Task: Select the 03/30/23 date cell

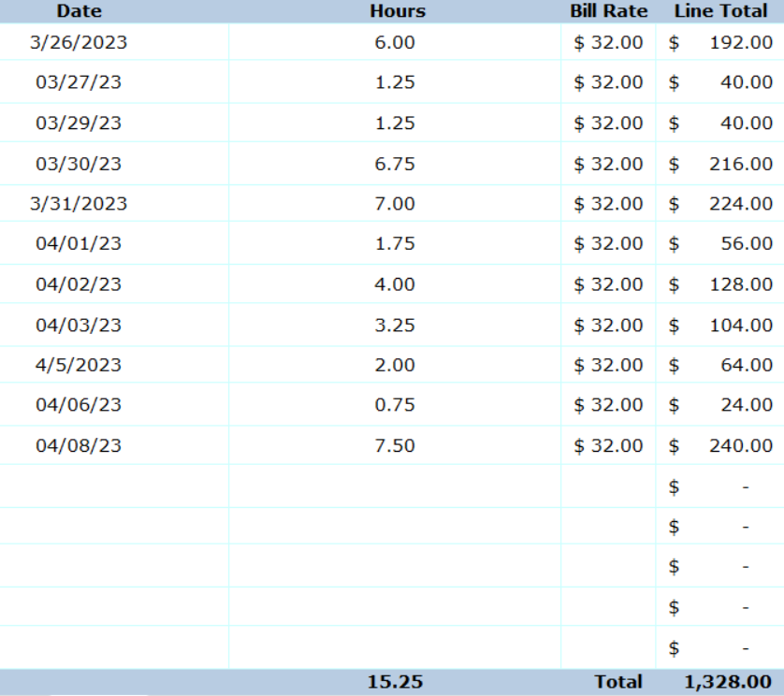Action: 79,164
